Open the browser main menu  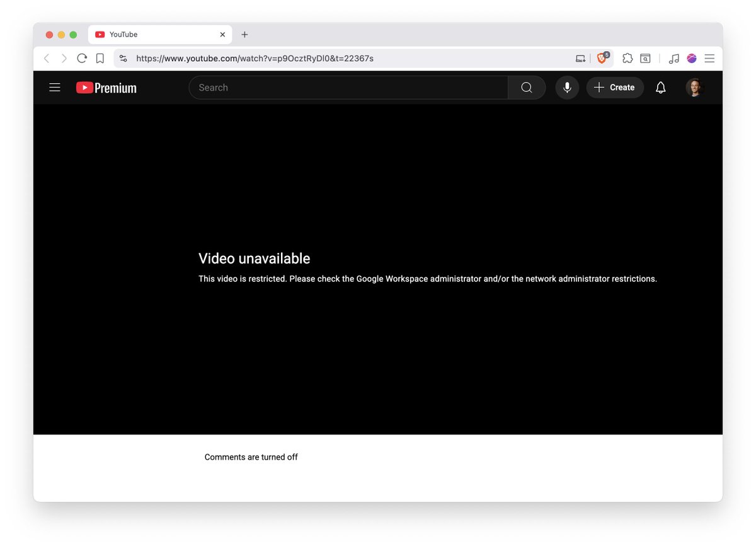click(709, 59)
